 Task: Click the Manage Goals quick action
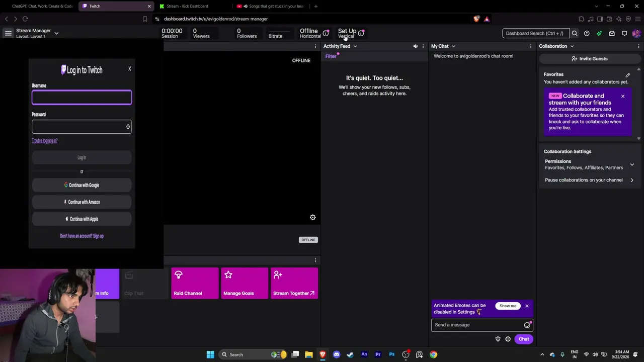[x=245, y=284]
